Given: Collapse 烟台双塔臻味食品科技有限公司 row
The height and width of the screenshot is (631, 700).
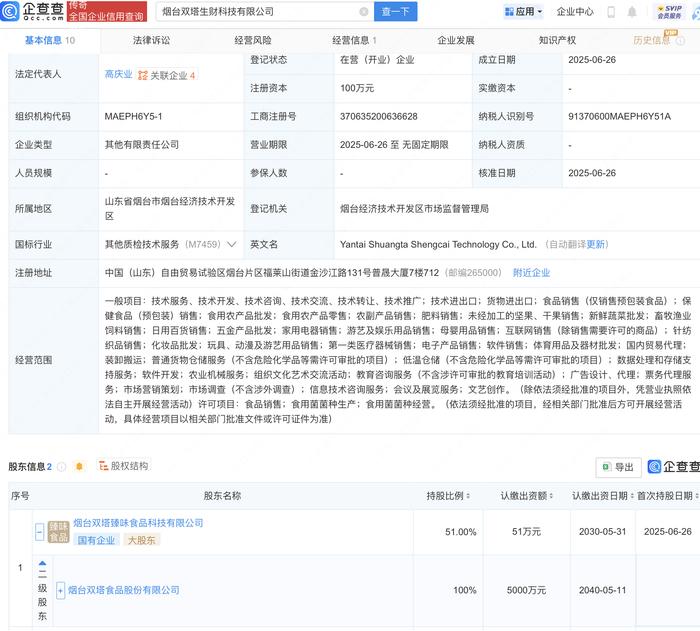Looking at the screenshot, I should click(x=39, y=531).
